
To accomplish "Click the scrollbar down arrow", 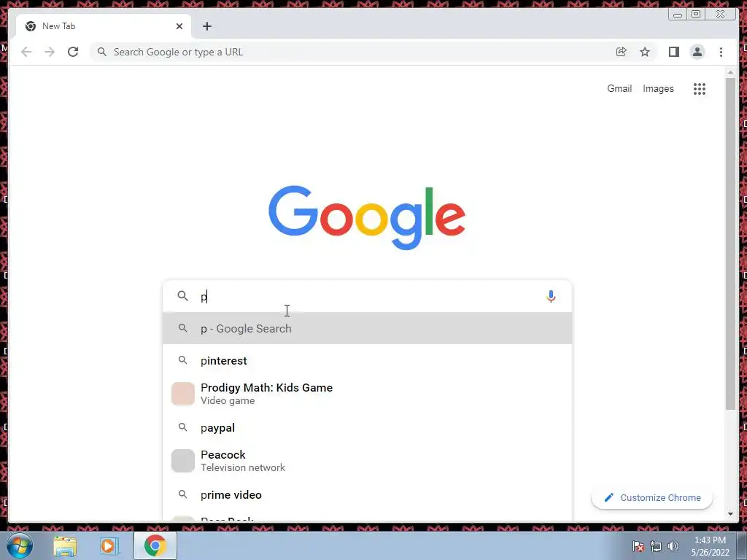I will point(730,514).
